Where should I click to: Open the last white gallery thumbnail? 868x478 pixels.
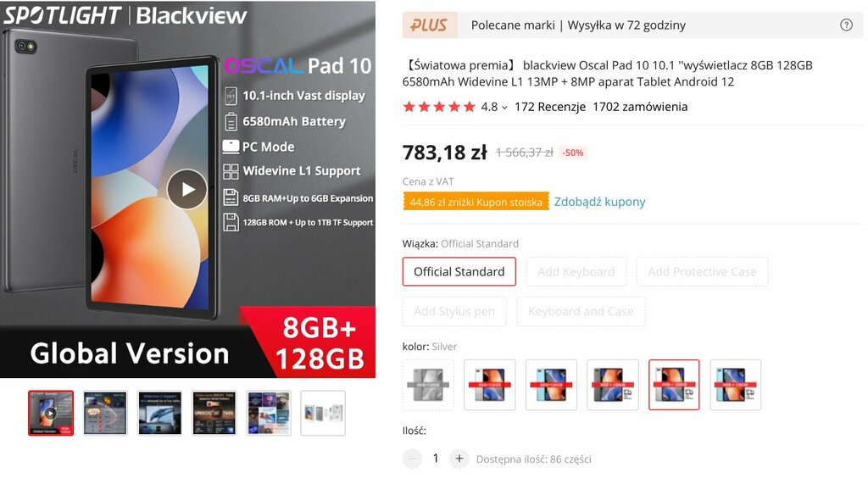[323, 414]
